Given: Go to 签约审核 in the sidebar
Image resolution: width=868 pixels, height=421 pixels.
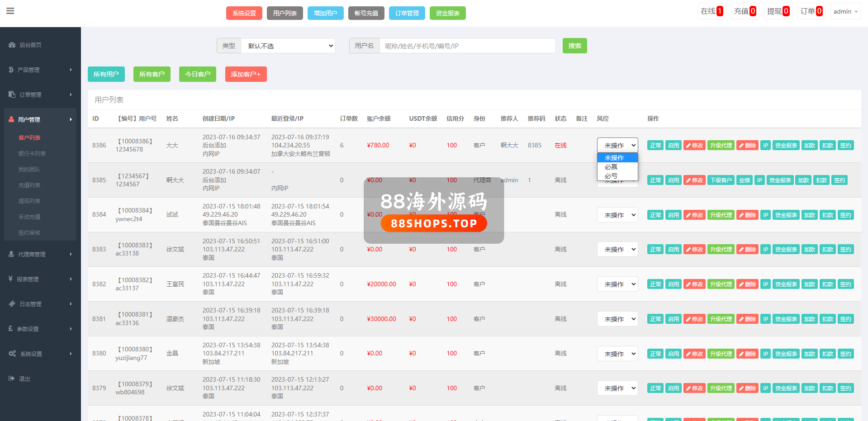Looking at the screenshot, I should click(29, 232).
